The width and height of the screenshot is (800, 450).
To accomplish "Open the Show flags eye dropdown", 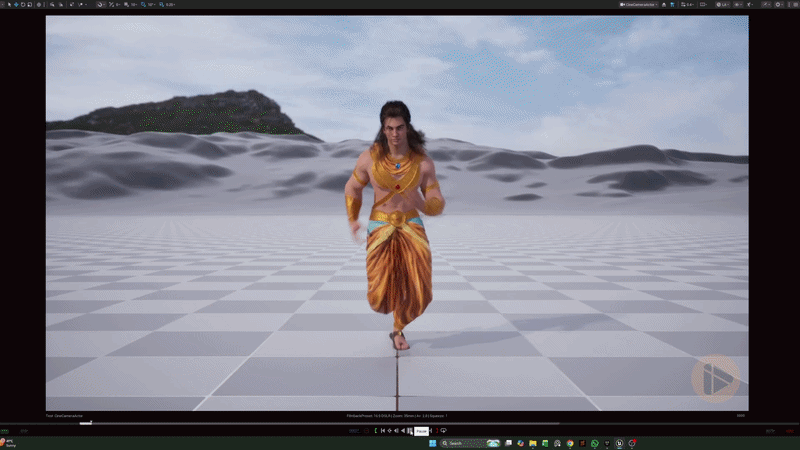I will (738, 5).
